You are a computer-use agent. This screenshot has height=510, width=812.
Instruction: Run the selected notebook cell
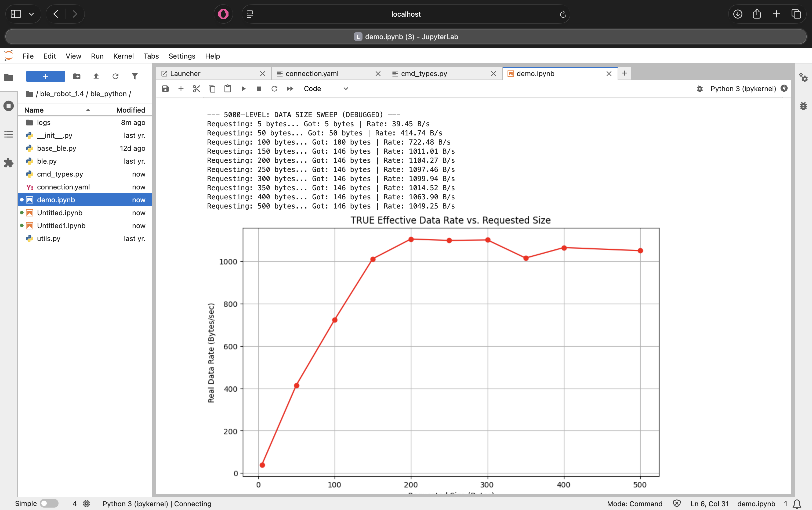[243, 89]
